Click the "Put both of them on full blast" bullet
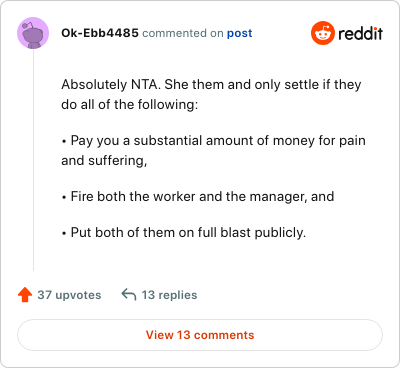The image size is (400, 368). (x=183, y=233)
